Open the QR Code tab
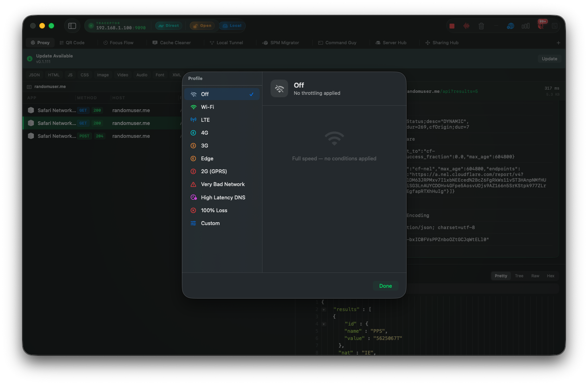This screenshot has height=385, width=588. (72, 43)
